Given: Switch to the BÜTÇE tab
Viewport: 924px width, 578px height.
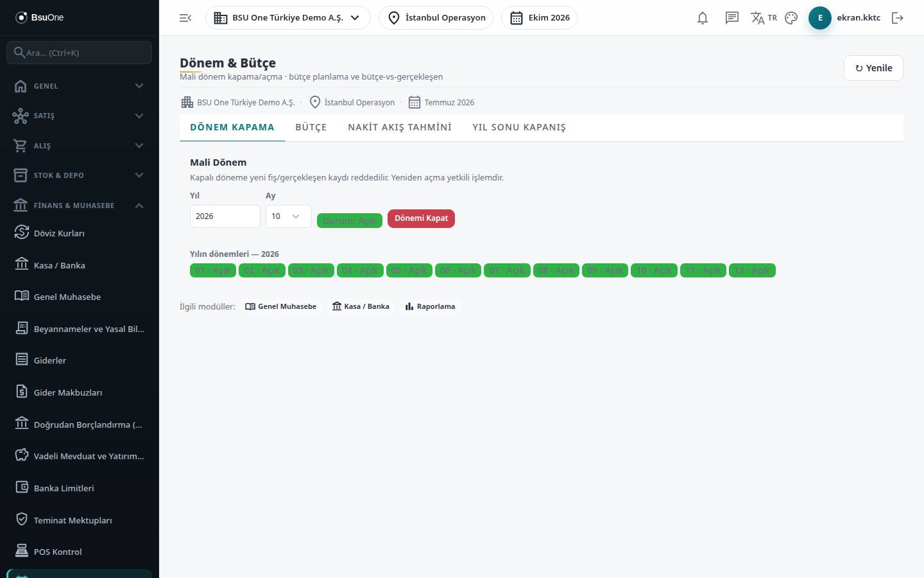Looking at the screenshot, I should click(x=311, y=128).
